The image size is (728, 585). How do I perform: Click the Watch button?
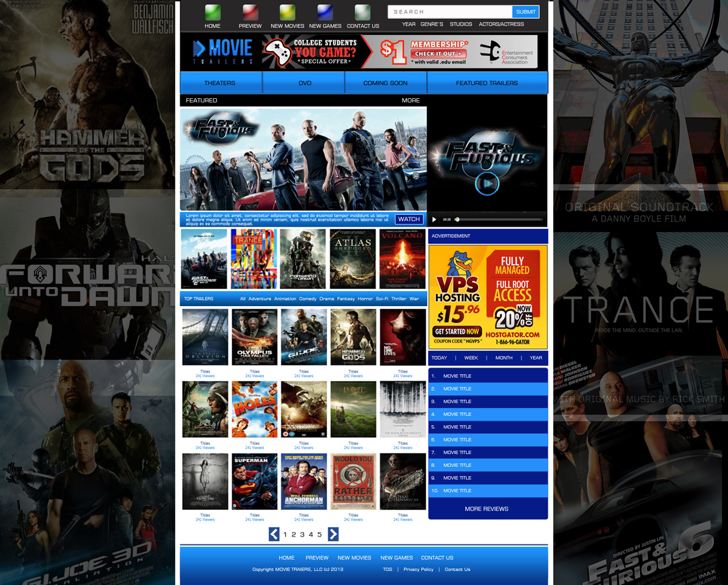(409, 219)
